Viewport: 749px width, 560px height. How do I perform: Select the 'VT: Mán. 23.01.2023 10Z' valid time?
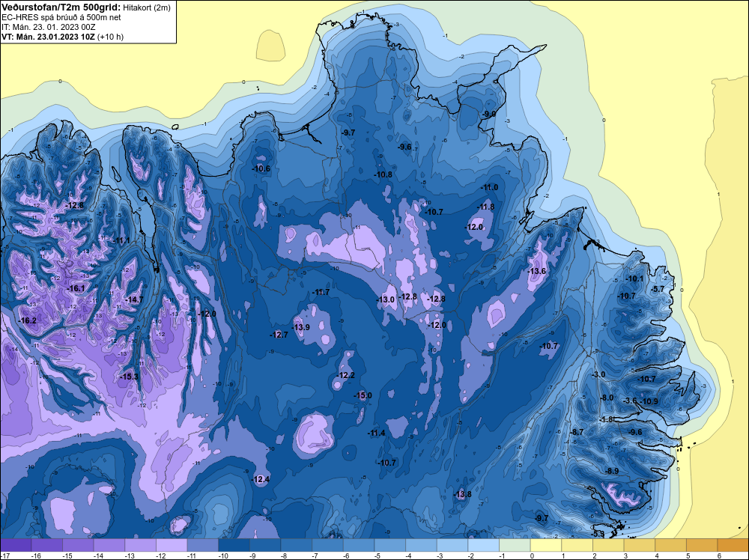48,37
